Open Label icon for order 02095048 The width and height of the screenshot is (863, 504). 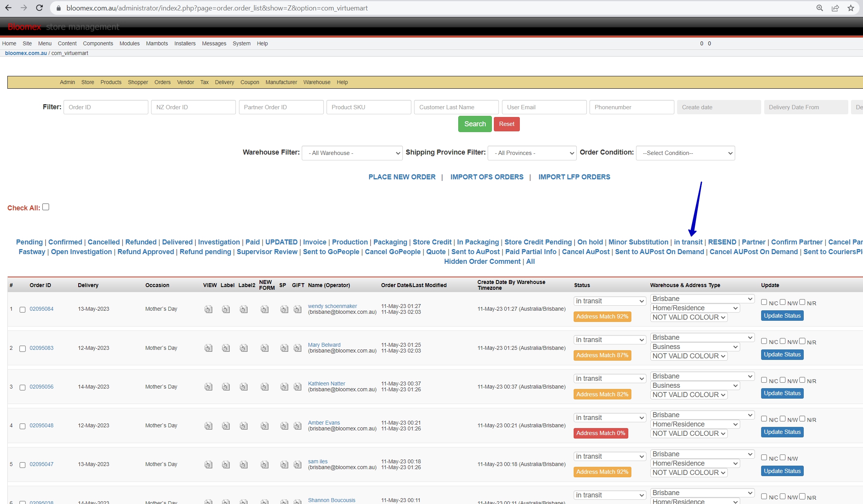226,426
